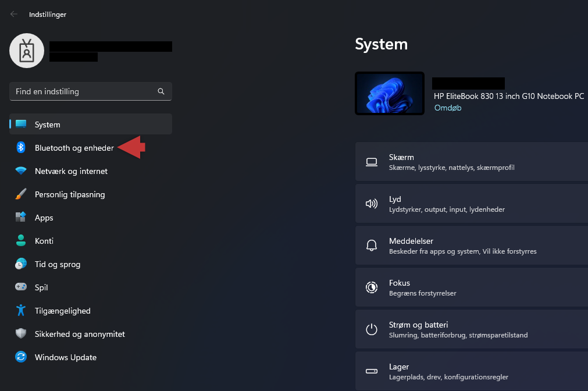Open Windows Update page

pyautogui.click(x=91, y=357)
